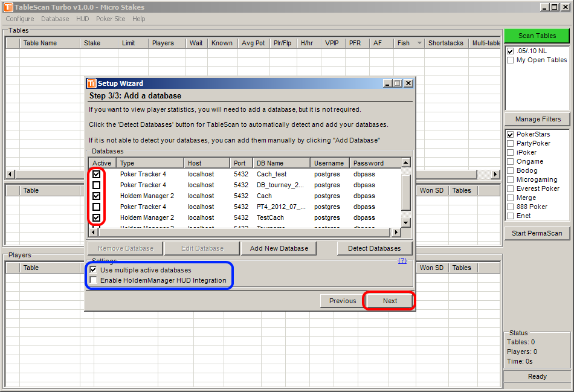The image size is (574, 392).
Task: Open the Help menu
Action: [139, 19]
